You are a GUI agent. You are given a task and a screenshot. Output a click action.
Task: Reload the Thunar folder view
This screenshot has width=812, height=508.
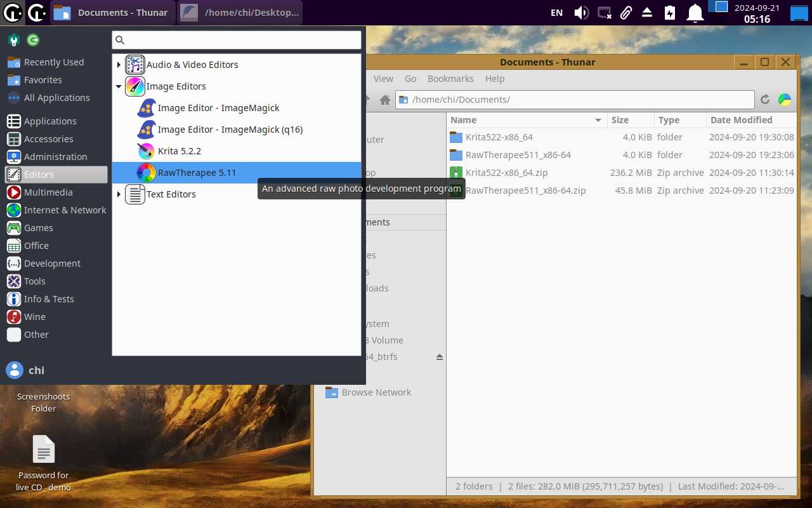pyautogui.click(x=765, y=100)
